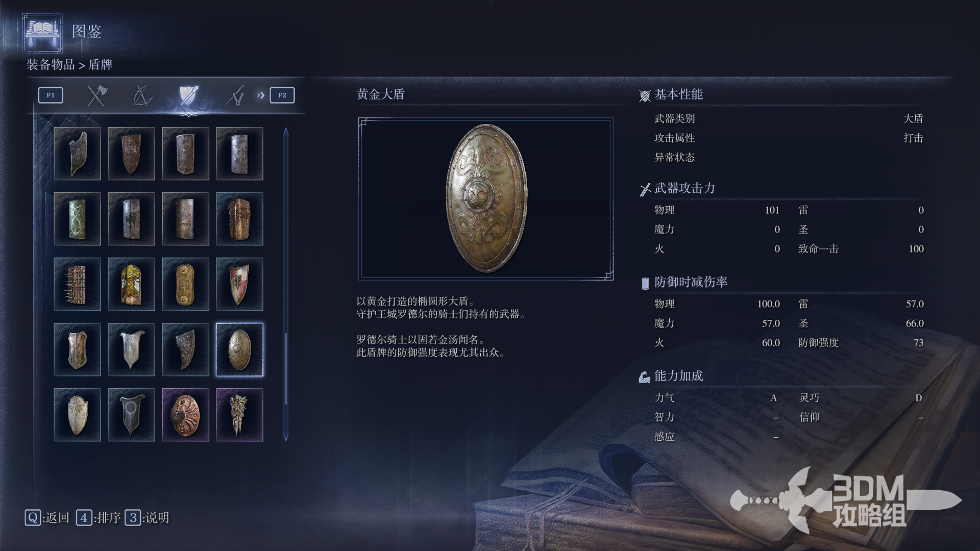Screen dimensions: 980x551
Task: Select the crossed axe weapons category tab
Action: (96, 95)
